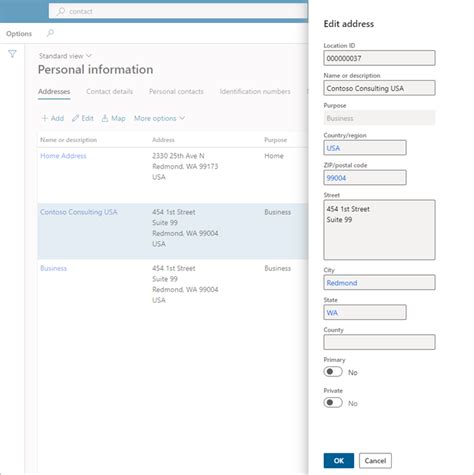Click the Street text area
474x475 pixels.
(x=379, y=230)
